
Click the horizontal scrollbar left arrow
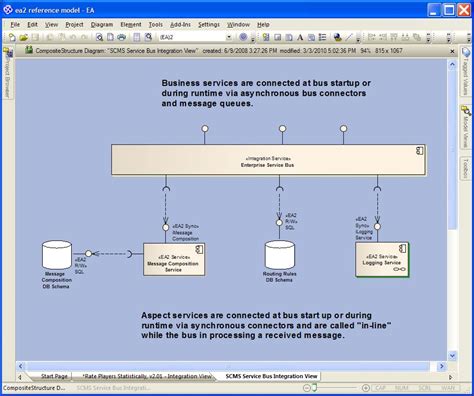[x=20, y=366]
